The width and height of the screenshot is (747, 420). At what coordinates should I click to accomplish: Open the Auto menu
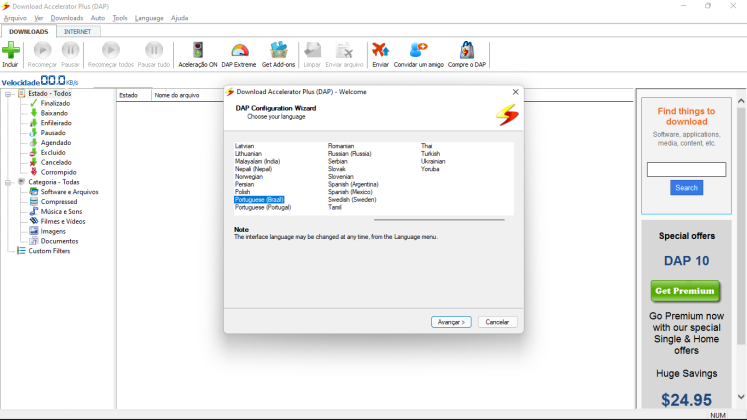pyautogui.click(x=98, y=18)
